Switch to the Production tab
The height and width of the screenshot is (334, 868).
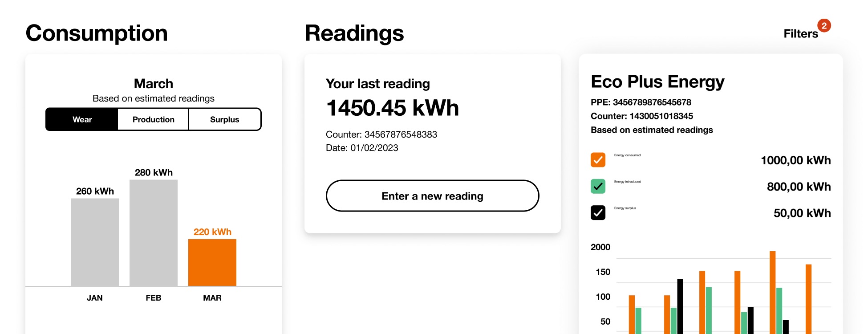[x=153, y=119]
